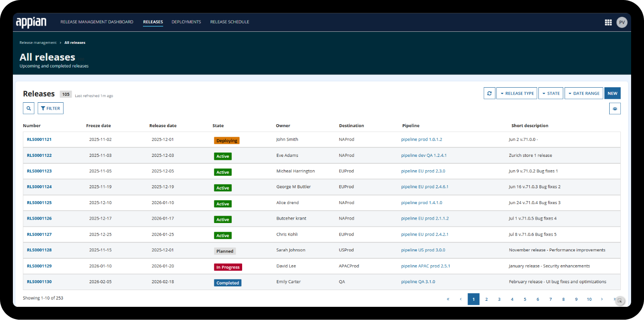Expand the RELEASE TYPE dropdown
This screenshot has width=644, height=321.
click(517, 93)
